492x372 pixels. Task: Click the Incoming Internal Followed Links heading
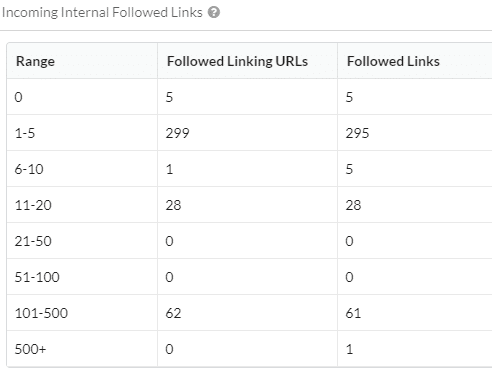102,13
